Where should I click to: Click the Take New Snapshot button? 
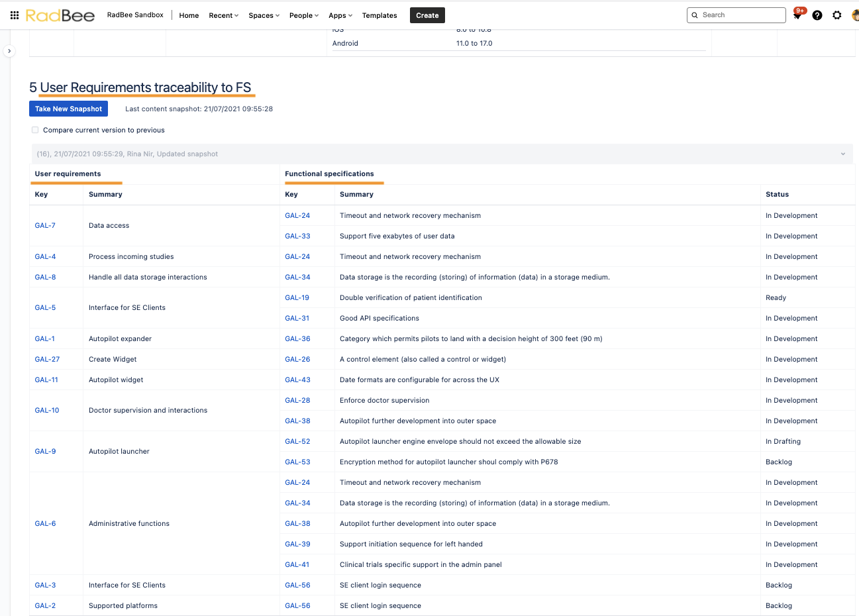click(68, 109)
